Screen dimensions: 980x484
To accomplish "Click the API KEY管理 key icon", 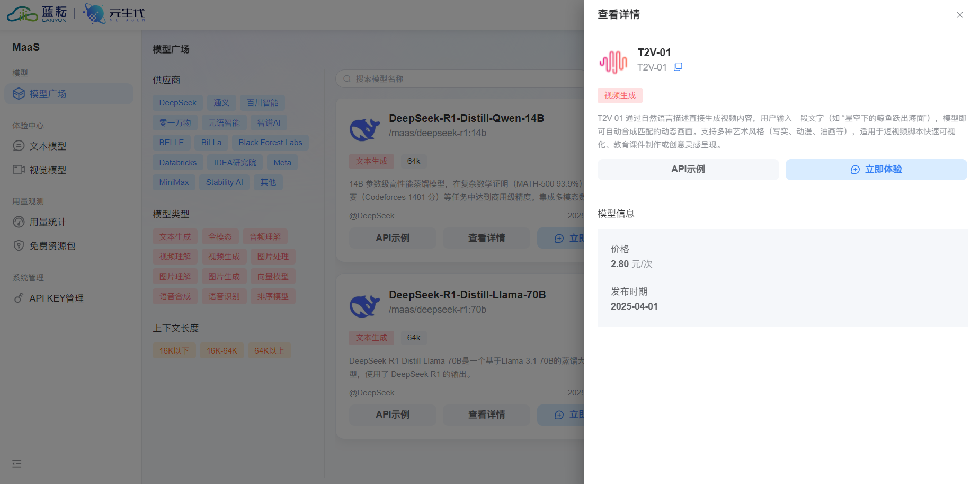I will 19,298.
